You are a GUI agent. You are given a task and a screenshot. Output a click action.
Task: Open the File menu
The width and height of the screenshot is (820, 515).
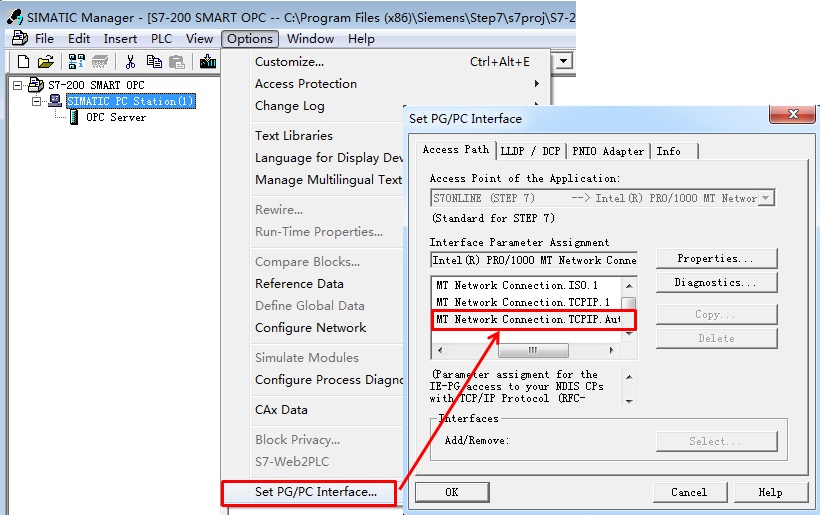click(44, 39)
